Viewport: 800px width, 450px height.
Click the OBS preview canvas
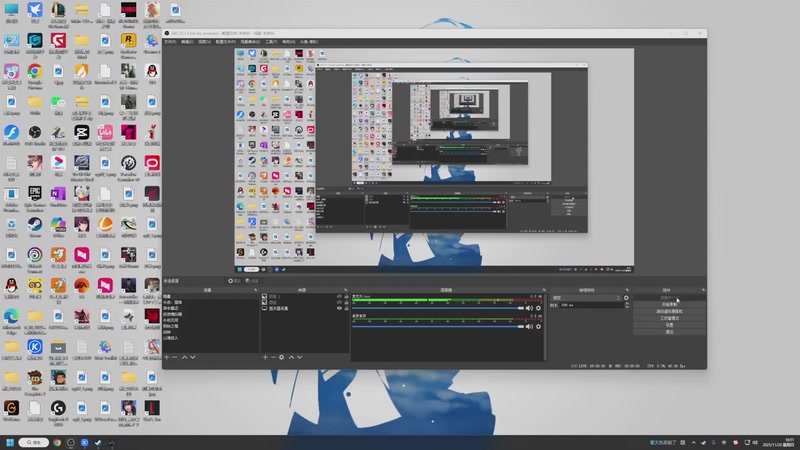click(434, 161)
